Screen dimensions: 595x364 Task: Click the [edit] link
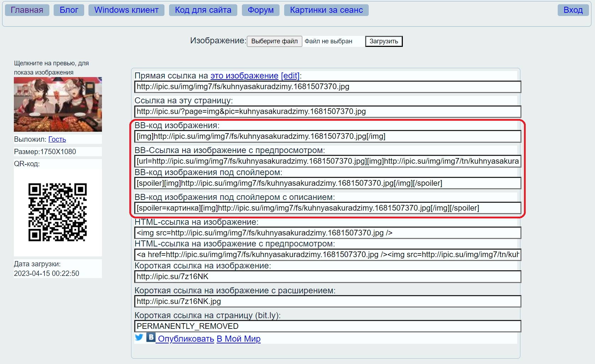click(290, 76)
